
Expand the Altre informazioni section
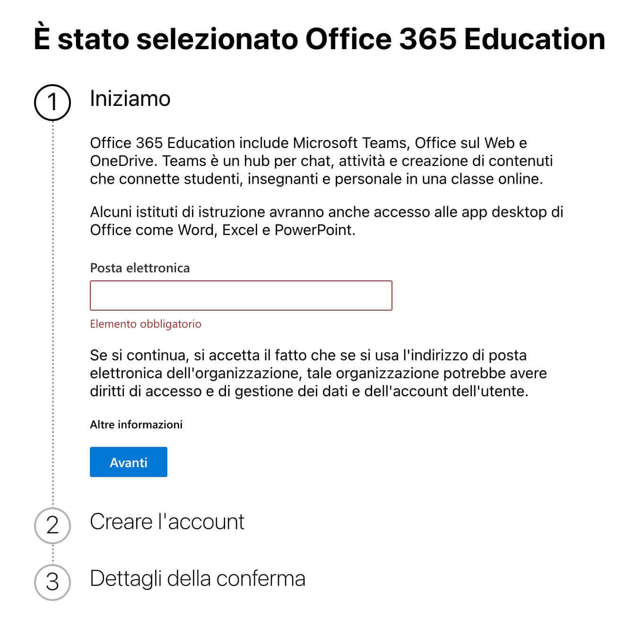coord(137,425)
